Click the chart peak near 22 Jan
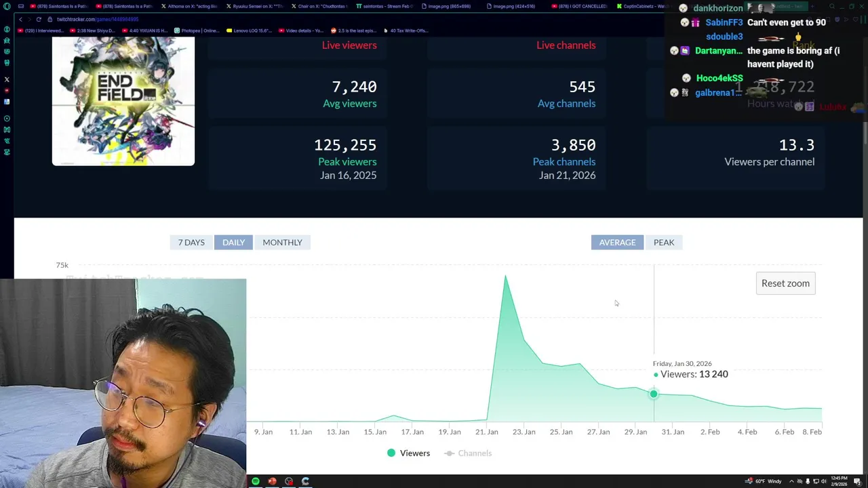Image resolution: width=868 pixels, height=488 pixels. coord(505,277)
